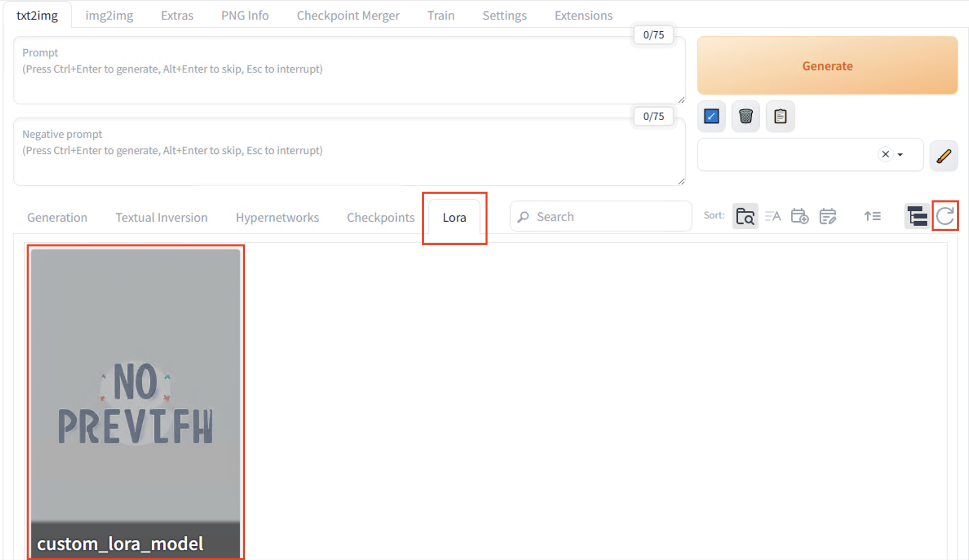Open the Textual Inversion tab
Viewport: 969px width, 560px height.
coord(161,217)
